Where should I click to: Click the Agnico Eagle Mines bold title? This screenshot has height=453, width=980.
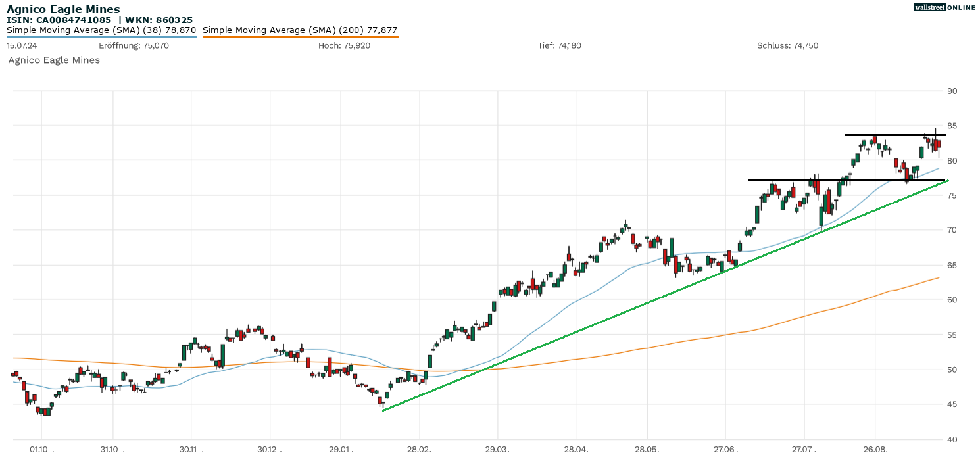63,9
